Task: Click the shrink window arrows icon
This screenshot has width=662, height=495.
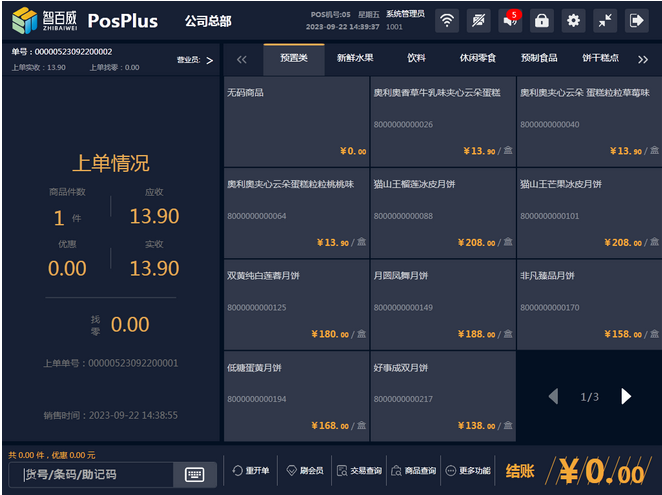Action: (605, 20)
